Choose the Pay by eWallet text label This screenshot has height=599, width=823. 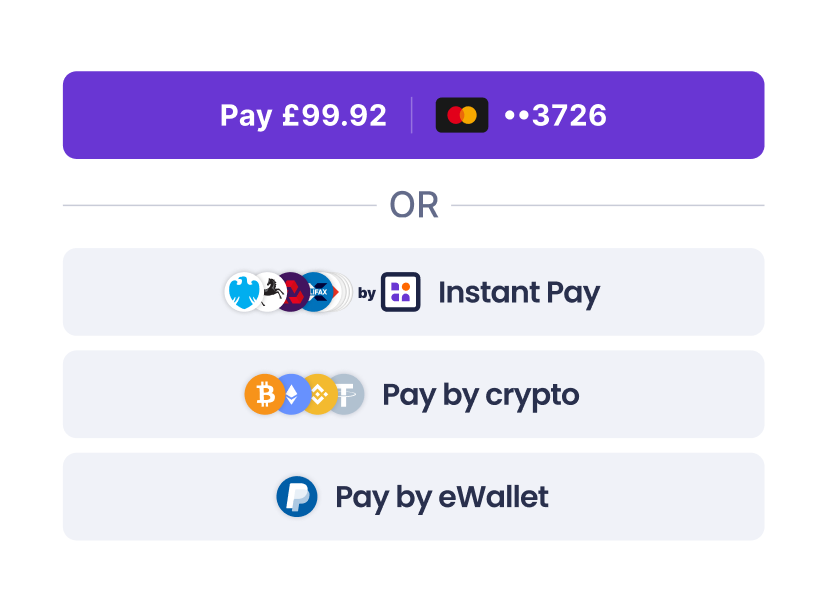click(x=441, y=497)
